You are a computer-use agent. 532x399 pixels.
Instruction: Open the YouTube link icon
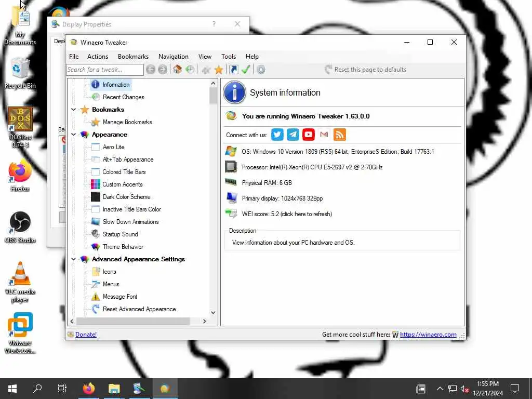pos(309,135)
